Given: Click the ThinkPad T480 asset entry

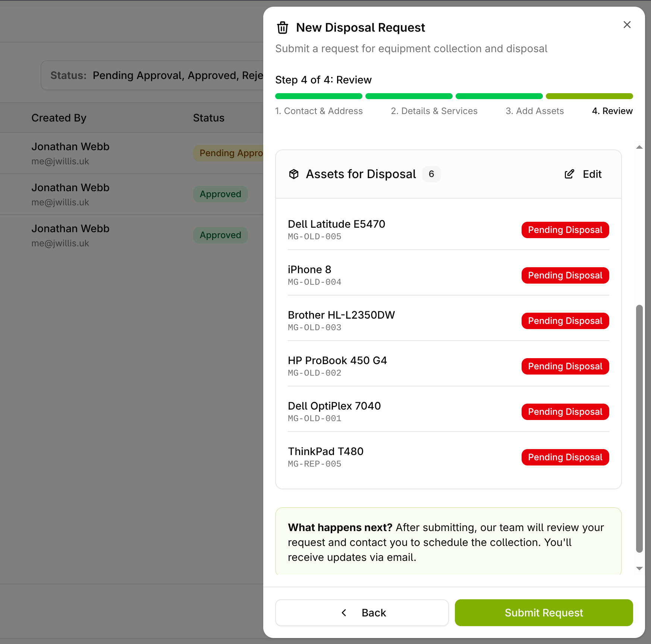Looking at the screenshot, I should pyautogui.click(x=325, y=457).
